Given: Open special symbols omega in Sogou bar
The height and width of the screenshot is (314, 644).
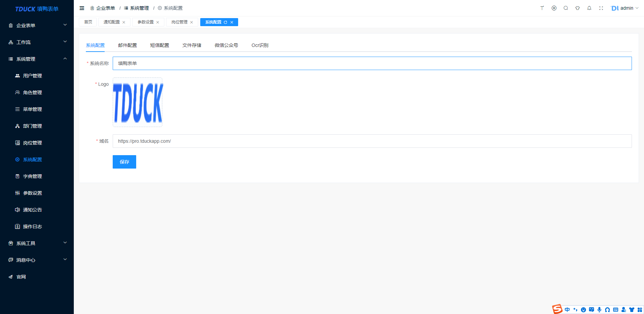Looking at the screenshot, I should coord(607,310).
